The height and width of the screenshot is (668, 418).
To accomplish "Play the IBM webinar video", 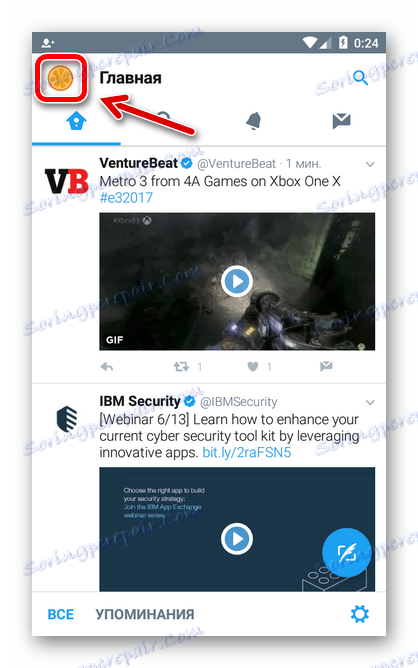I will [x=237, y=538].
